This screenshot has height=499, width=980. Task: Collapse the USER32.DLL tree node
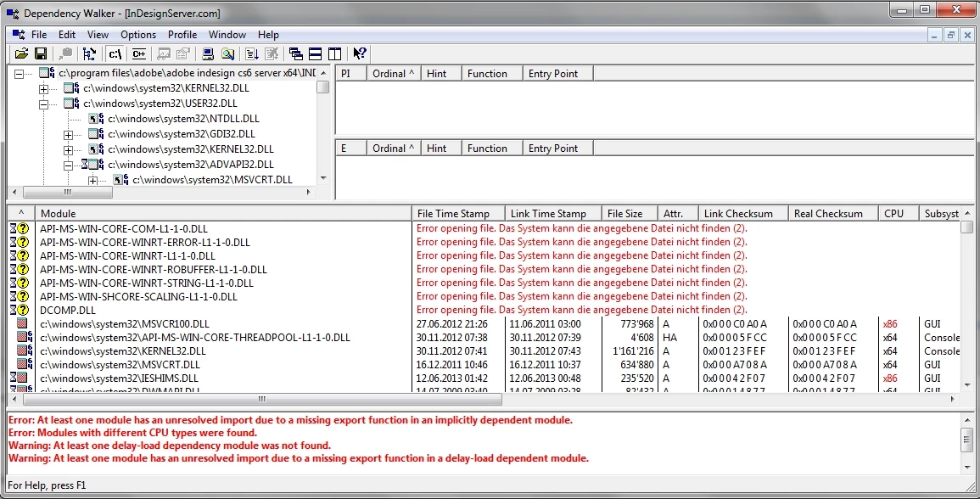43,104
